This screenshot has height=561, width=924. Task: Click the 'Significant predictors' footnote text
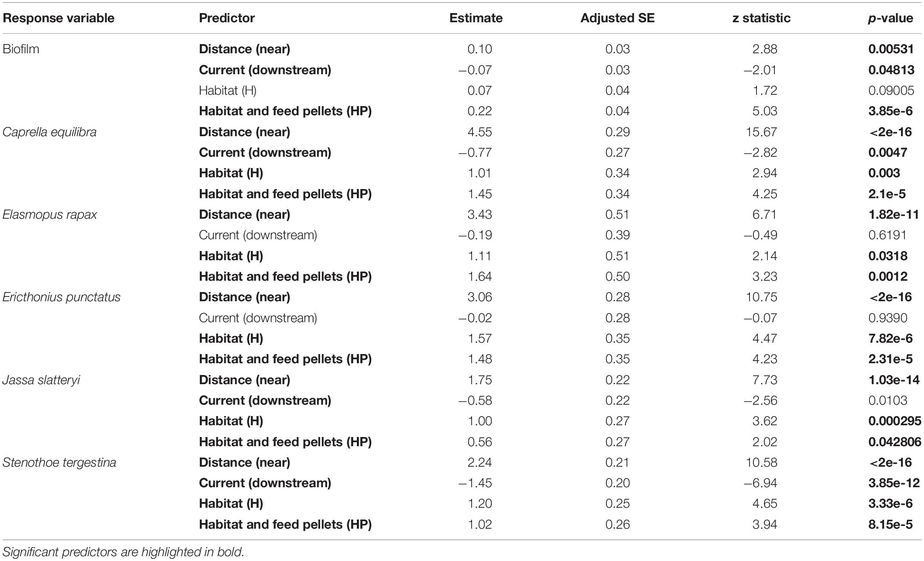coord(123,552)
